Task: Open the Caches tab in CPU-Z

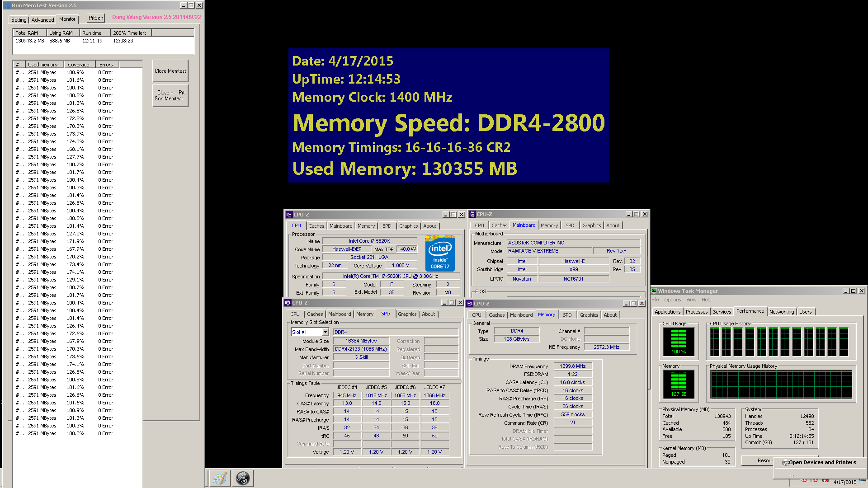Action: point(316,225)
